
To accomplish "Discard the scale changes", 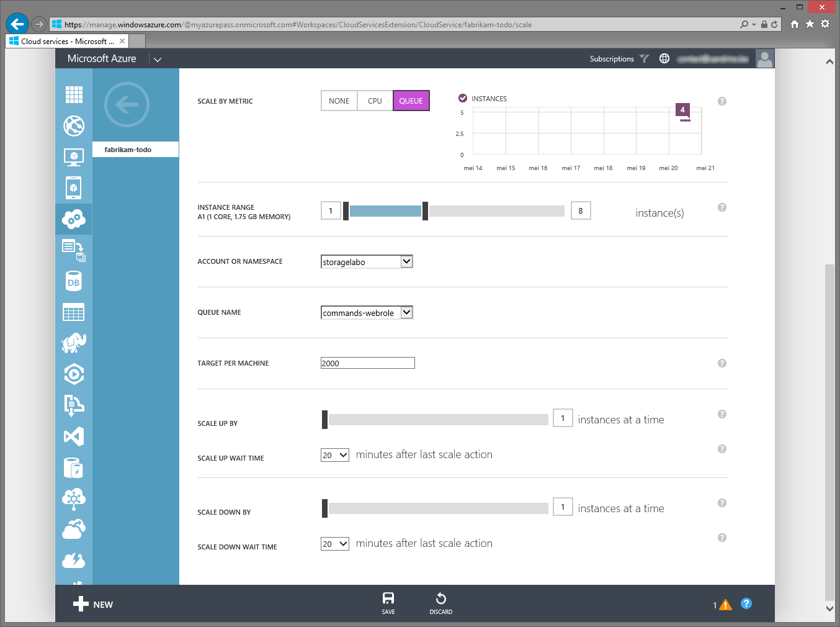I will tap(441, 603).
